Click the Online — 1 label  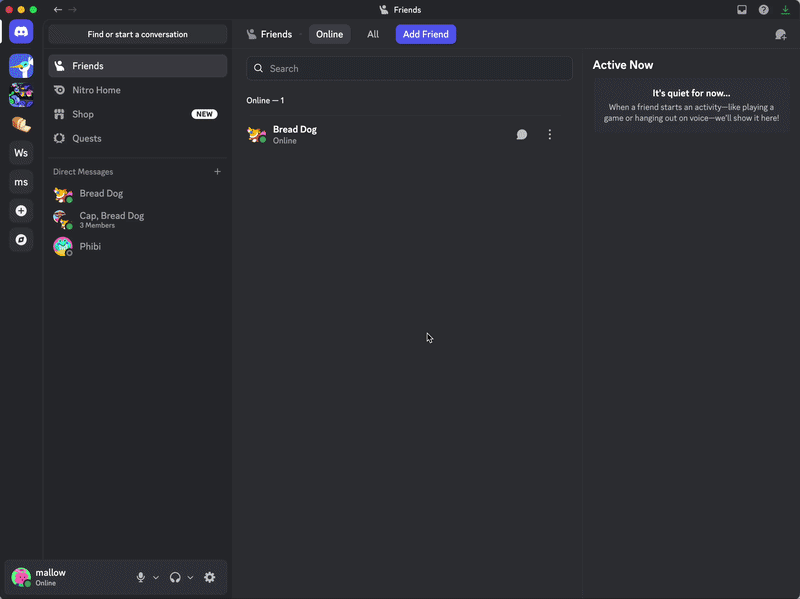[265, 101]
